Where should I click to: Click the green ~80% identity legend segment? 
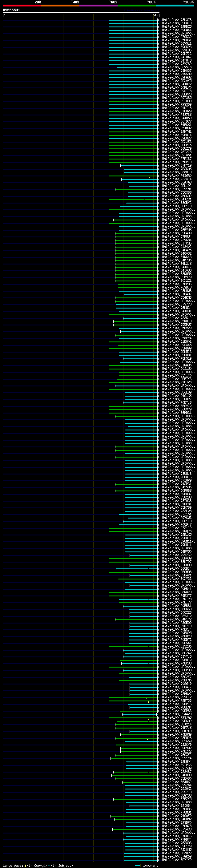coord(137,6)
